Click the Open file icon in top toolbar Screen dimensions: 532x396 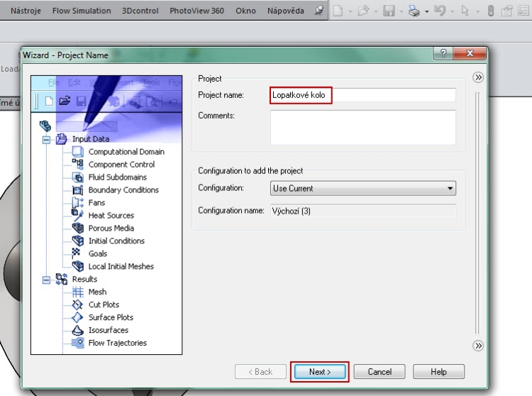click(363, 11)
